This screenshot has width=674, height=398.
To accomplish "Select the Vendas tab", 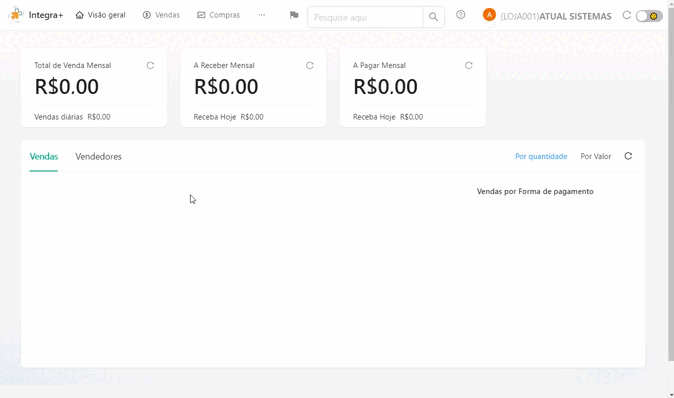I will [x=43, y=156].
